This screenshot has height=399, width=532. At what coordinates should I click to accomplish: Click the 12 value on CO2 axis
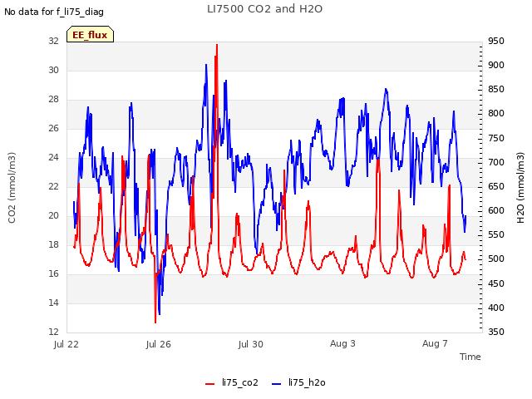(x=53, y=332)
